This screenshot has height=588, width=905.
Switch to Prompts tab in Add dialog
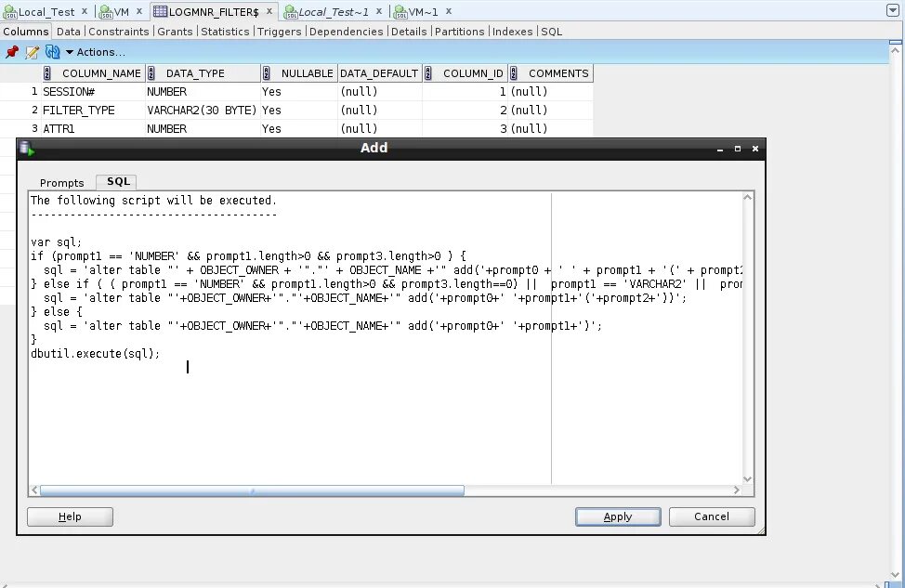(x=61, y=183)
